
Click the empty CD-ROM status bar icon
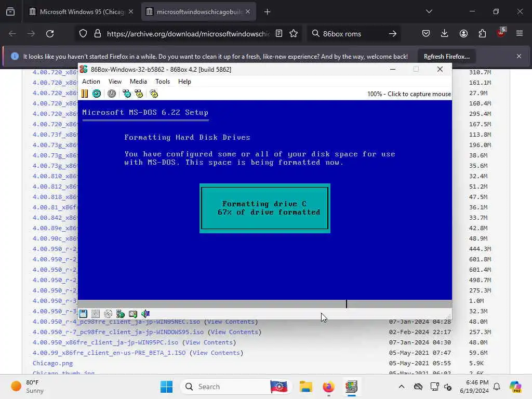pyautogui.click(x=108, y=314)
